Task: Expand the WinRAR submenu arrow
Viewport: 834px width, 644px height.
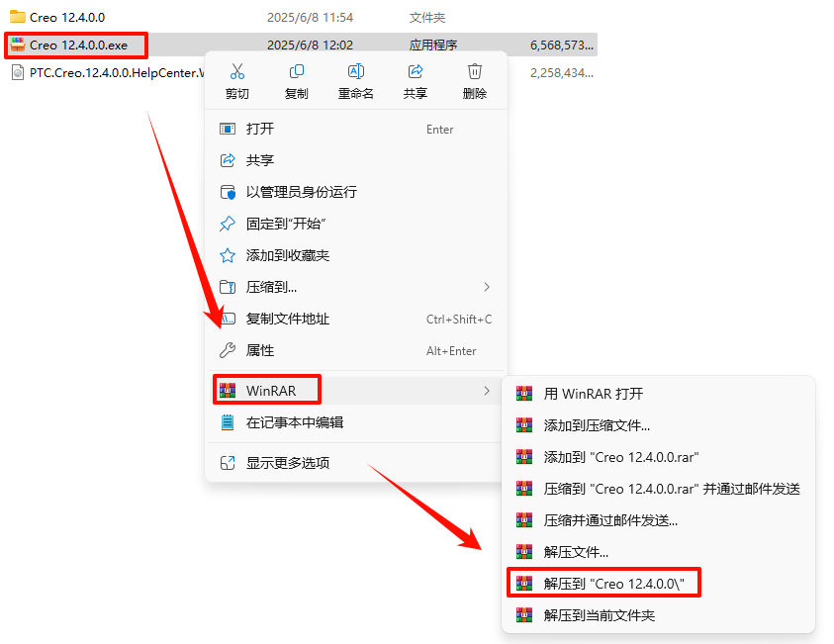Action: (x=487, y=391)
